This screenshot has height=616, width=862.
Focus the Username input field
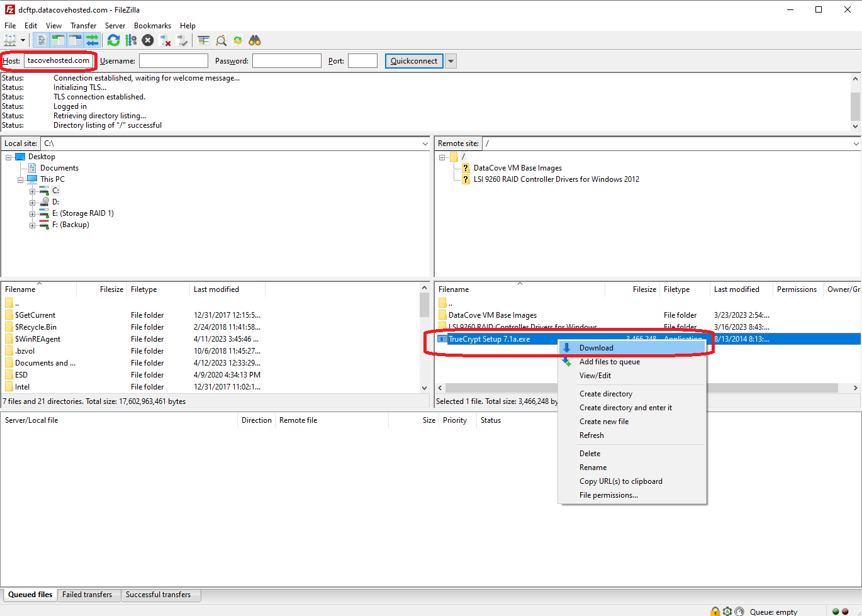[x=174, y=61]
